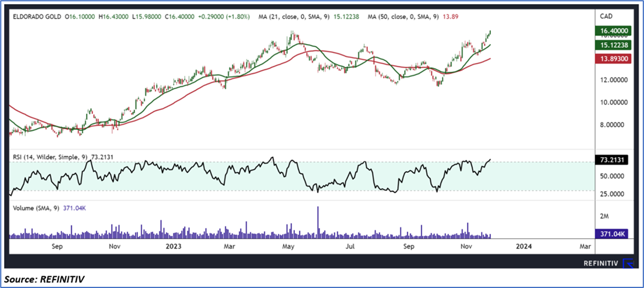Click the Nov label before 2024
This screenshot has height=288, width=644.
coord(466,246)
